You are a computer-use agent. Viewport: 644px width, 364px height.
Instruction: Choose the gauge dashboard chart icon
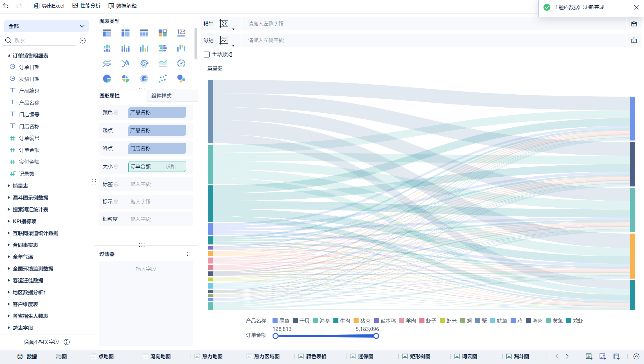181,63
